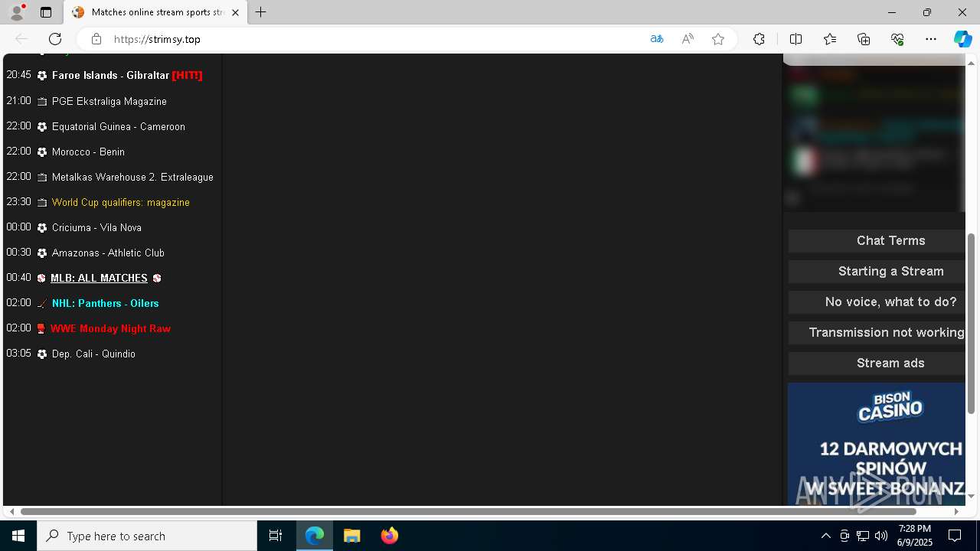Screen dimensions: 980x551
Task: Open Browser essentials heart icon
Action: (x=897, y=39)
